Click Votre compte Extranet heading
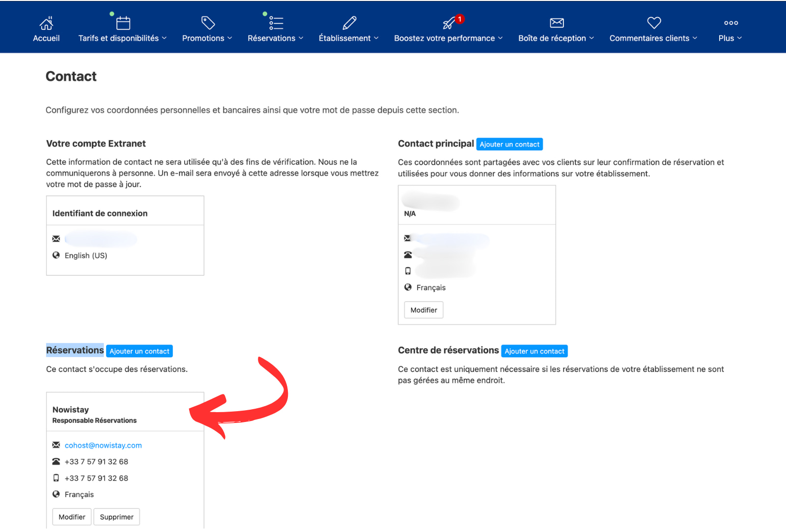 96,143
